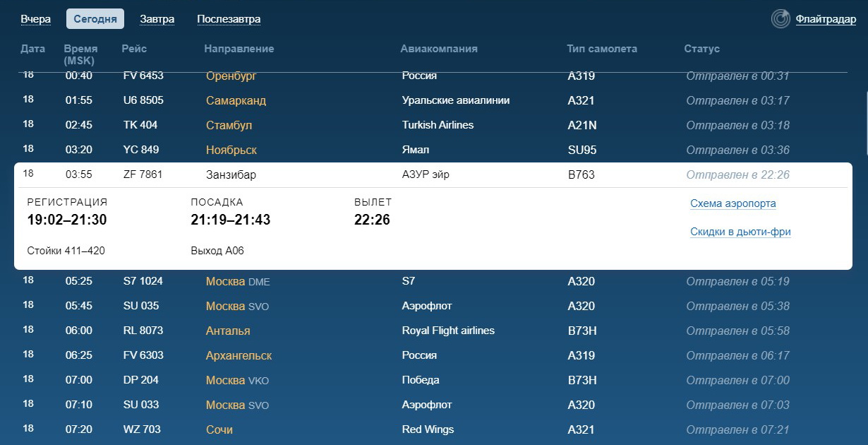Open the Послезавтра tab
This screenshot has height=445, width=868.
[x=229, y=19]
